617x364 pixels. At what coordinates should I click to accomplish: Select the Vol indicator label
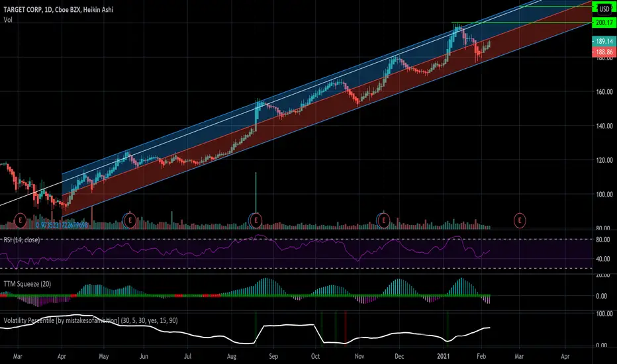(8, 20)
